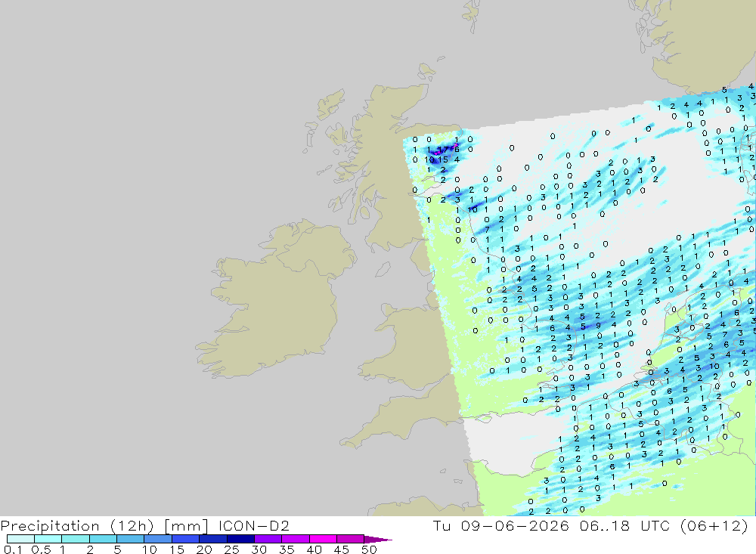Click the 'Tu 09-06-2026 06..18 UTC (06+12)' timestamp
Viewport: 756px width, 554px height.
pos(590,525)
